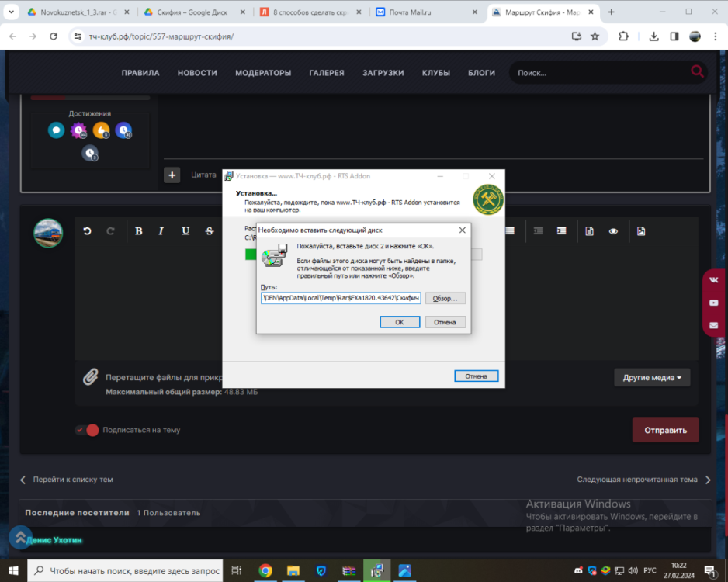
Task: Bookmark this page with the star icon
Action: click(x=595, y=36)
